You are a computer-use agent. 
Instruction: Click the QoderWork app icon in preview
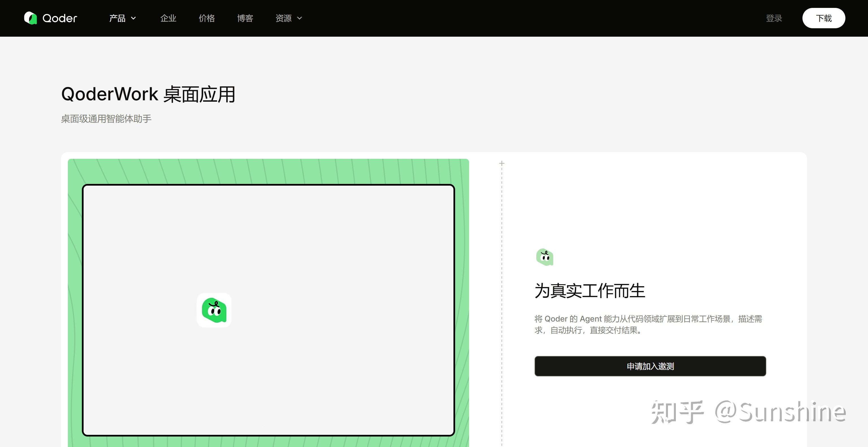pos(214,310)
